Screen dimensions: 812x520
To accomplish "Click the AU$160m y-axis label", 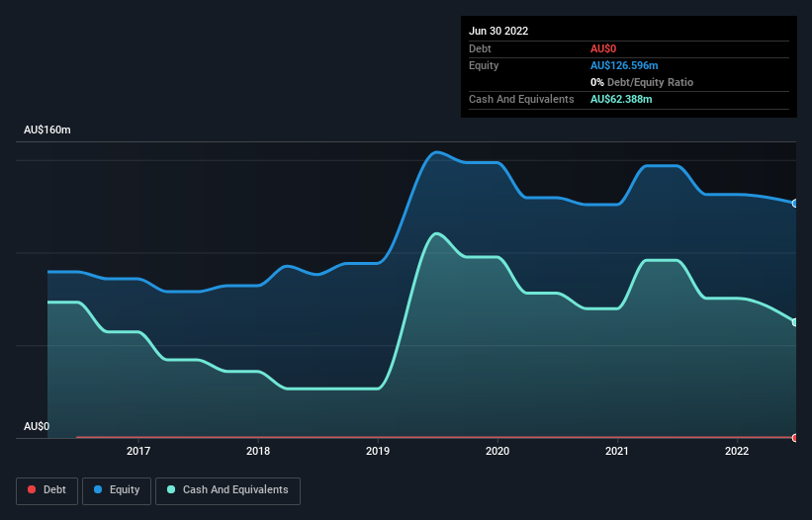I will pyautogui.click(x=47, y=130).
